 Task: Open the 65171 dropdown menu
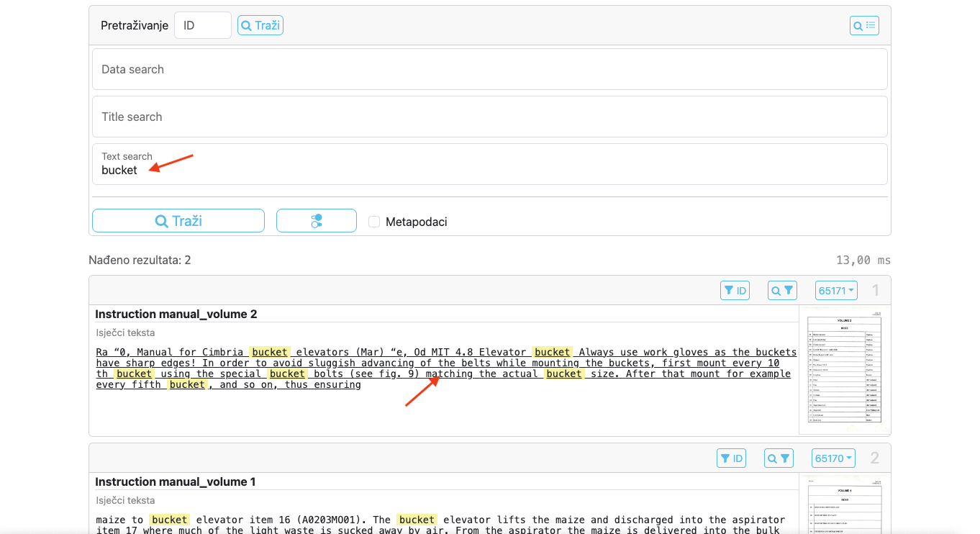pyautogui.click(x=836, y=291)
